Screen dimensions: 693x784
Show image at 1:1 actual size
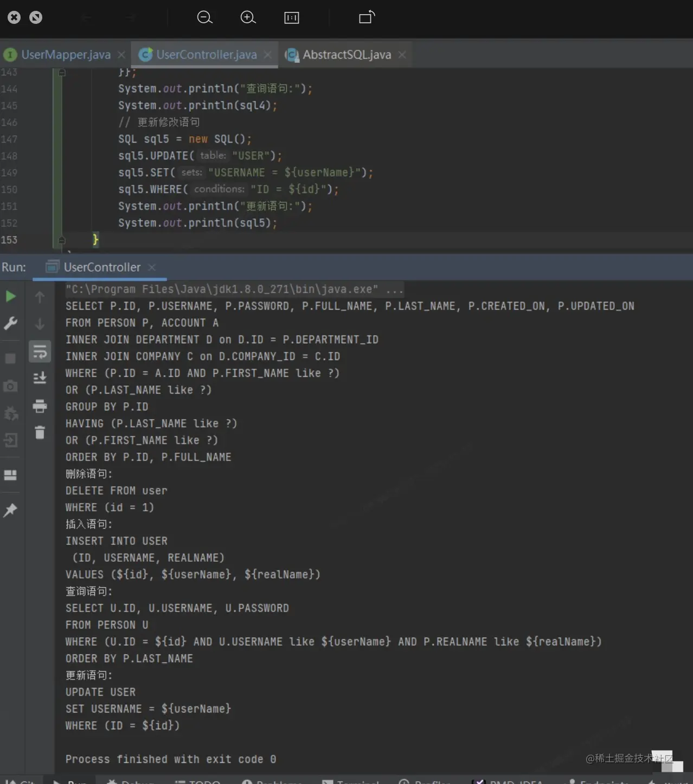point(292,18)
